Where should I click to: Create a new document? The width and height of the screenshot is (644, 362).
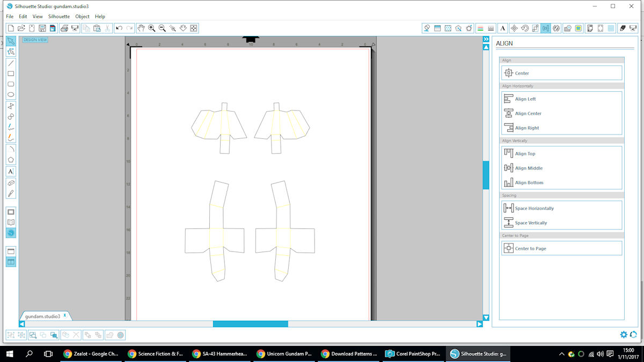click(x=11, y=28)
